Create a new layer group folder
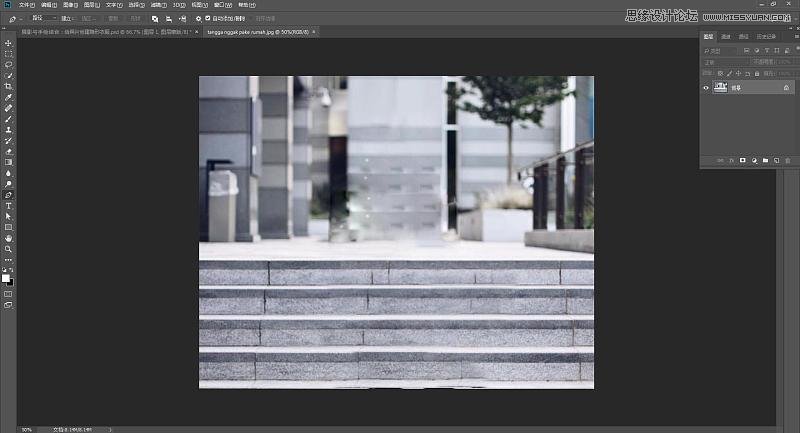 pos(765,160)
